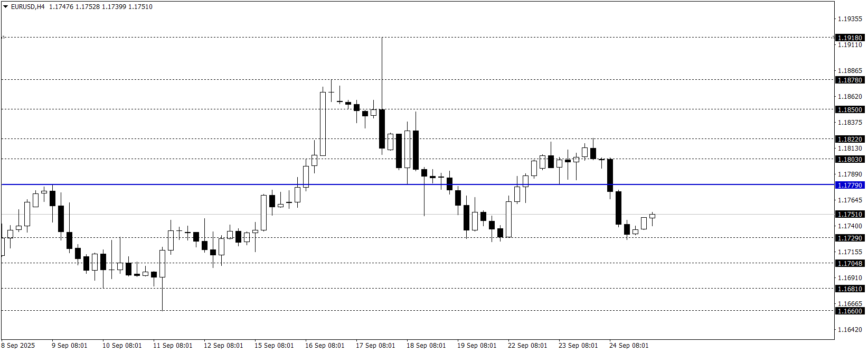Click the 24 Sep 08:01 time label
Image resolution: width=868 pixels, height=352 pixels.
point(629,346)
